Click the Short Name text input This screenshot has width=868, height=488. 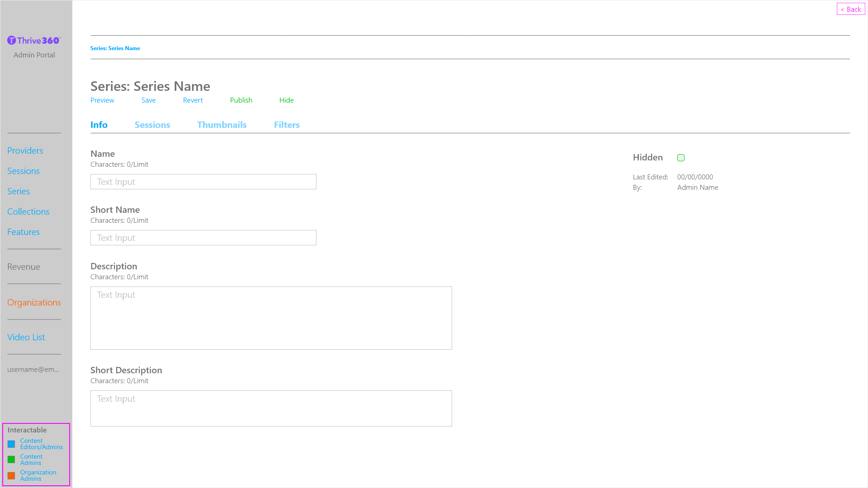pos(203,238)
